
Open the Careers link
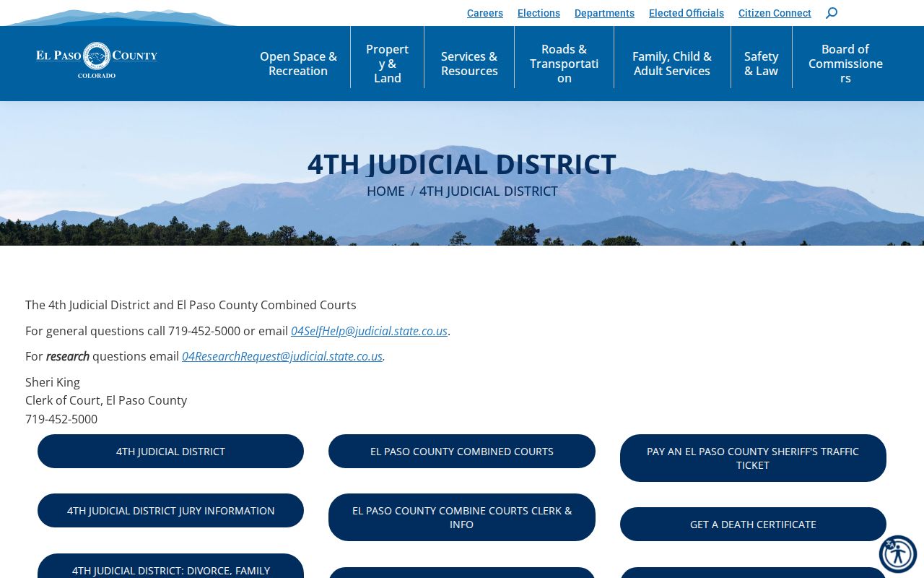pos(485,13)
